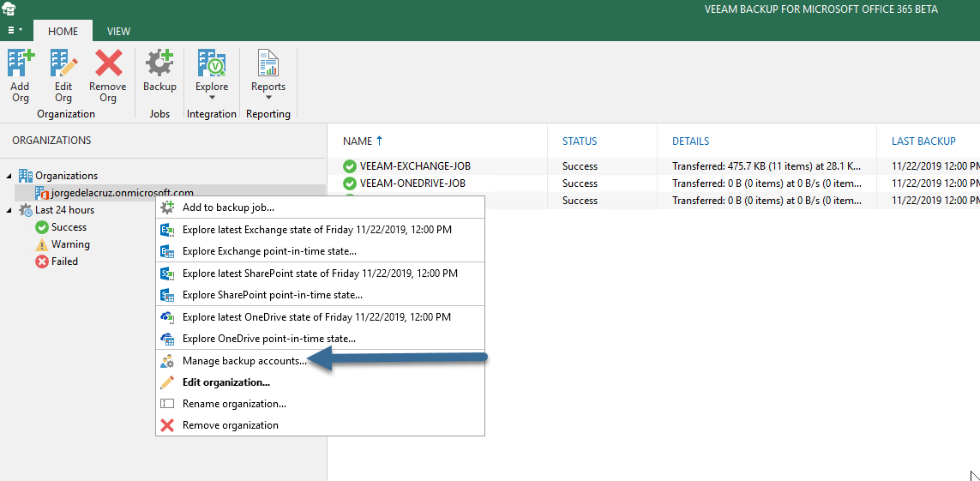Choose Manage backup accounts menu entry

pos(320,361)
